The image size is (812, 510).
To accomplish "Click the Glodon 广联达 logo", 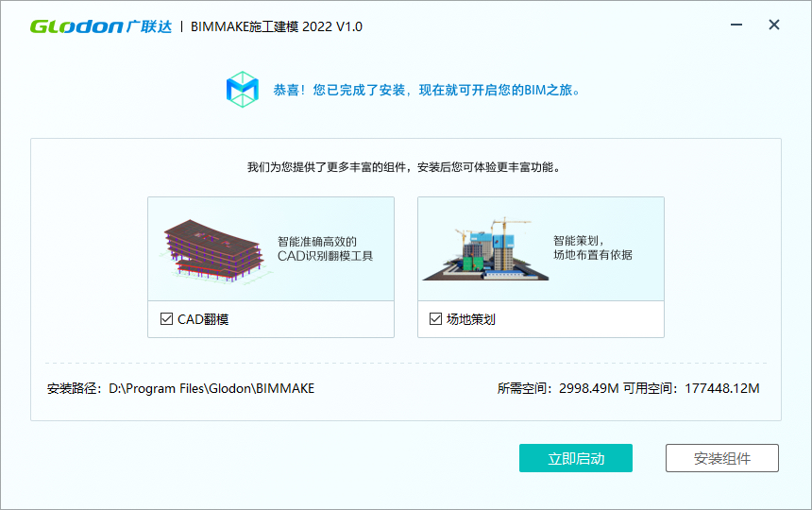I will 101,26.
